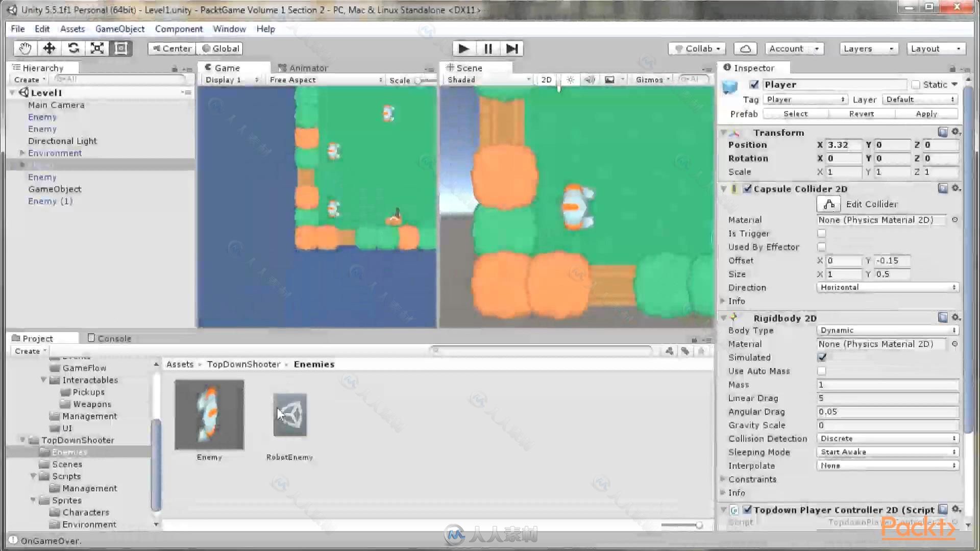Click the Step Forward button
Viewport: 980px width, 551px height.
512,48
